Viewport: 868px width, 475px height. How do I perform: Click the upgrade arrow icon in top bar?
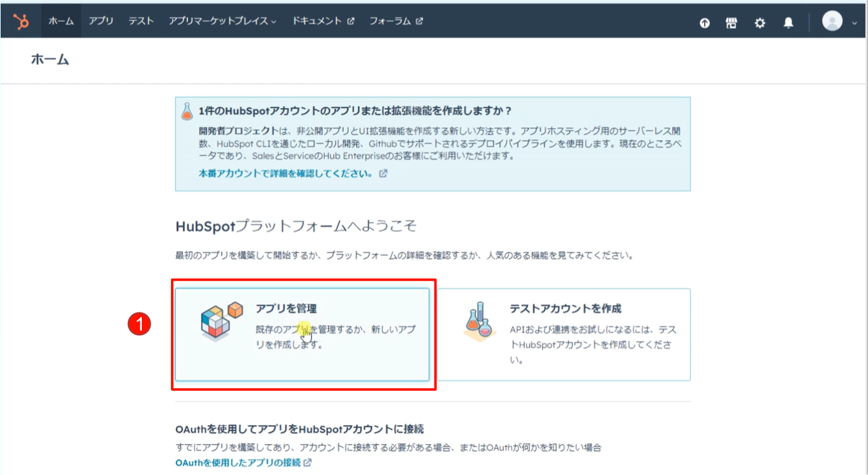705,23
